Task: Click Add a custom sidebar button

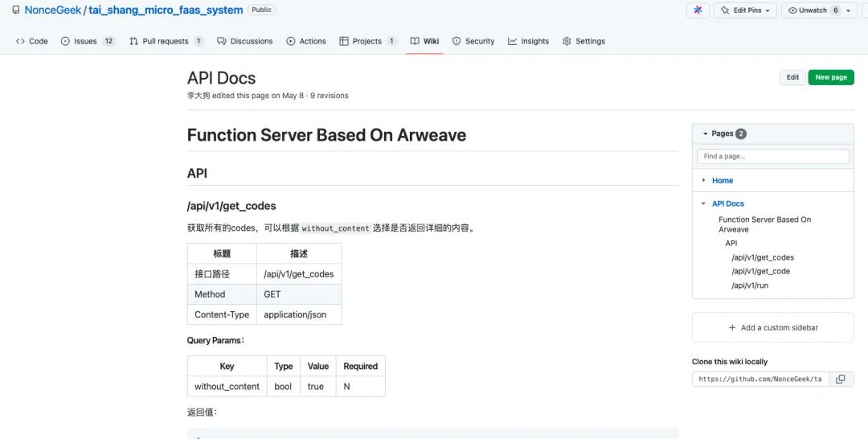Action: click(x=773, y=328)
